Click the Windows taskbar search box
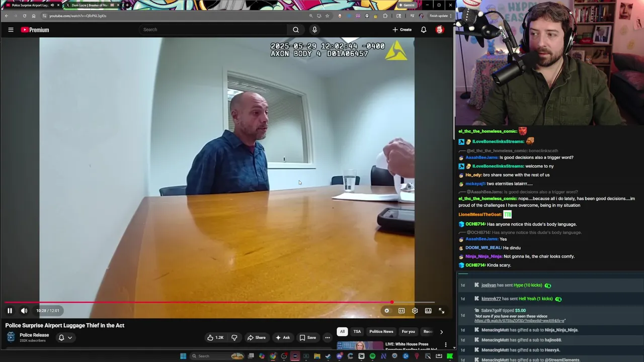Image resolution: width=644 pixels, height=362 pixels. 216,356
